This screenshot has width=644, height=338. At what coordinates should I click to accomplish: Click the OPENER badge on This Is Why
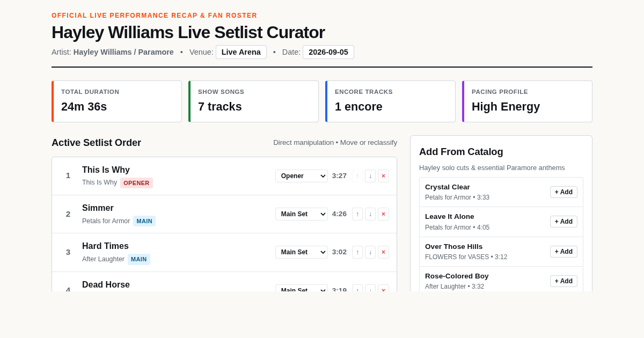[x=136, y=183]
